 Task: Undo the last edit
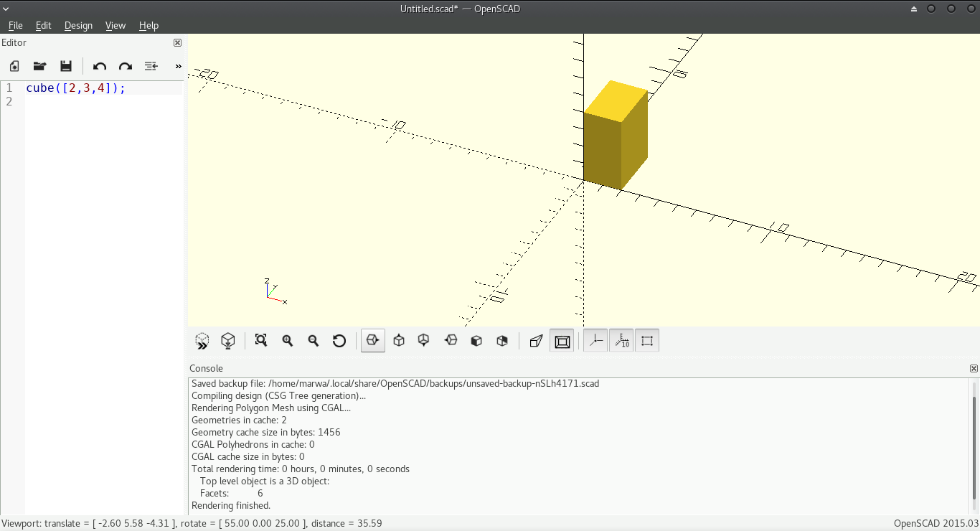(x=100, y=66)
